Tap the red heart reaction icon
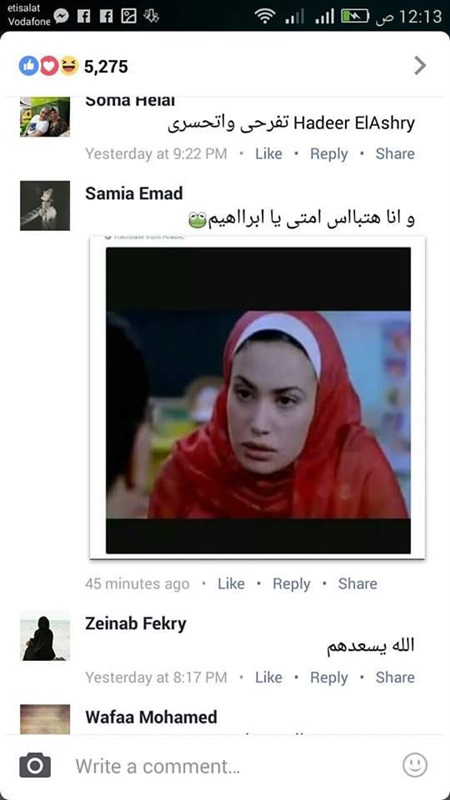Image resolution: width=450 pixels, height=800 pixels. click(x=48, y=66)
